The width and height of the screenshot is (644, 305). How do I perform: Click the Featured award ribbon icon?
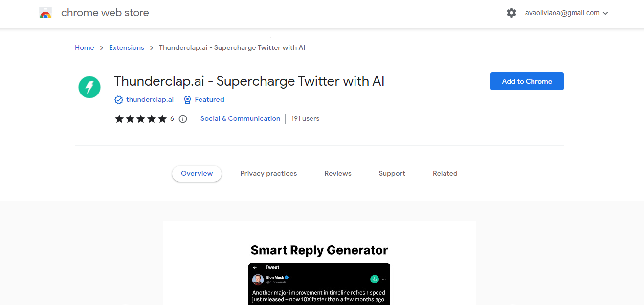187,100
